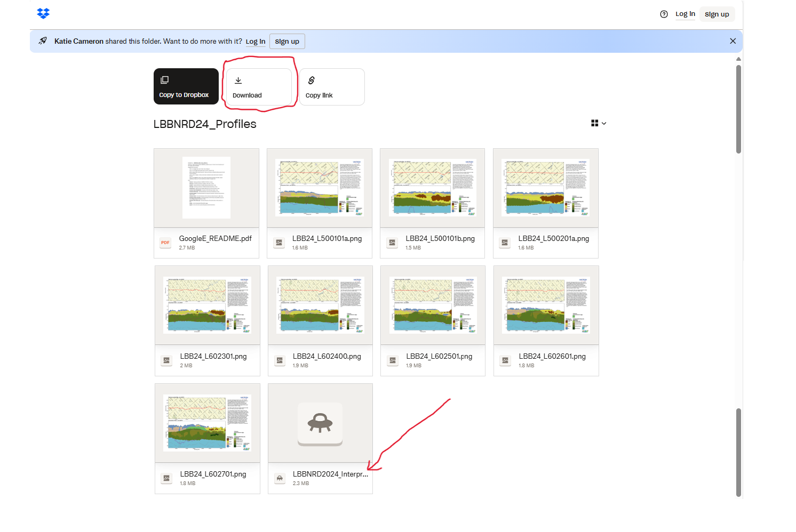Click Log in inside the shared-folder banner
The height and width of the screenshot is (532, 796).
pos(255,42)
